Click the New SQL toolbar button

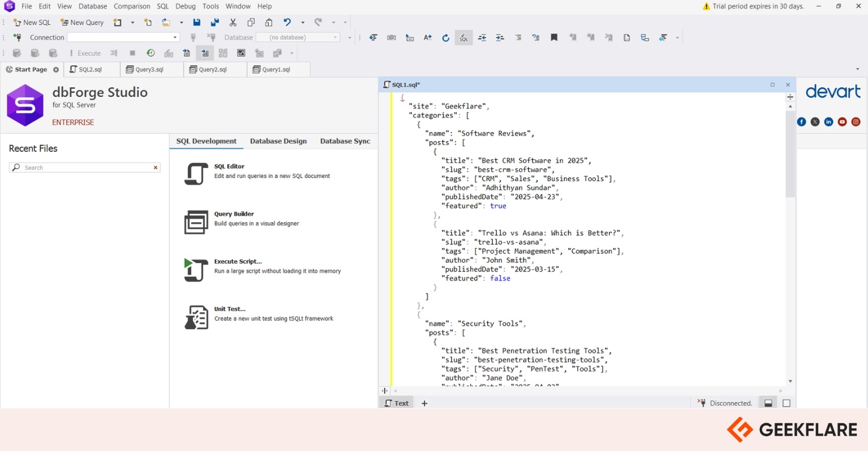(32, 22)
